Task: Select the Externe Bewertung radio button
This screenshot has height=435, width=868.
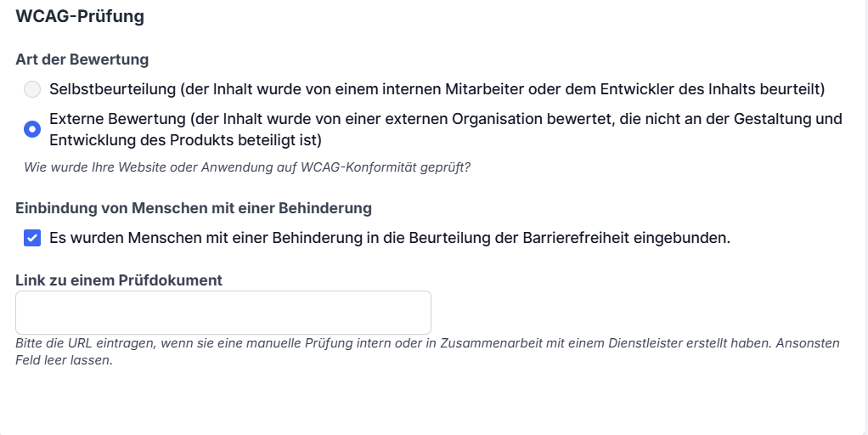Action: point(32,129)
